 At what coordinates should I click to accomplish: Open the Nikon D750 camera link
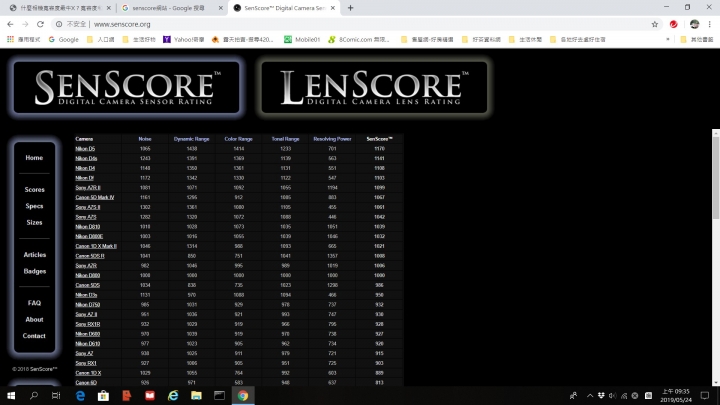click(x=87, y=305)
